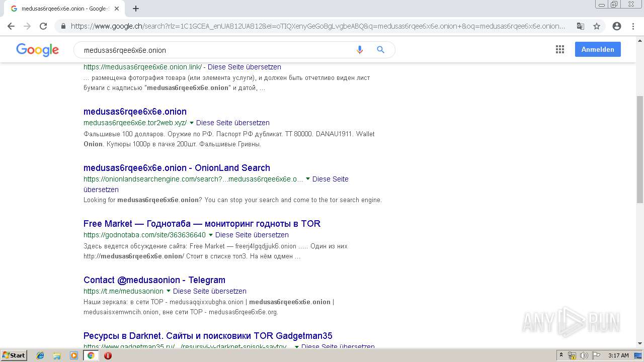Image resolution: width=644 pixels, height=362 pixels.
Task: Open media player icon in taskbar
Action: pyautogui.click(x=74, y=355)
